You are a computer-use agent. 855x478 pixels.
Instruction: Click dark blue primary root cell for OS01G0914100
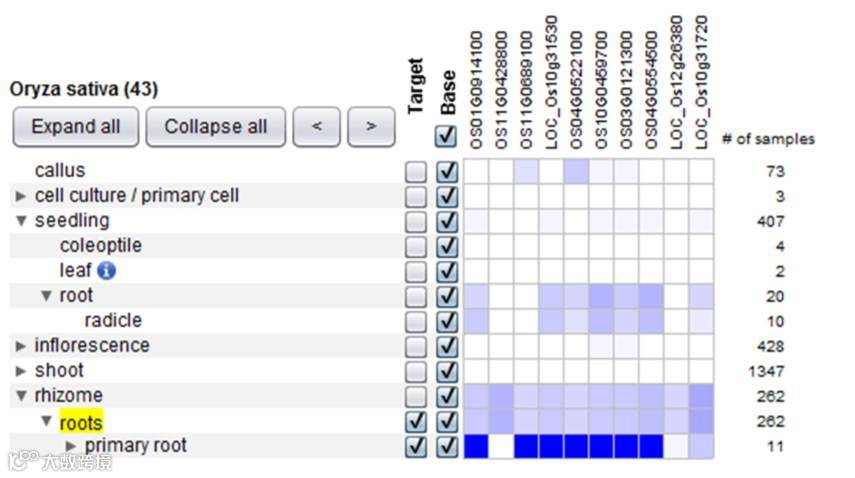[476, 446]
